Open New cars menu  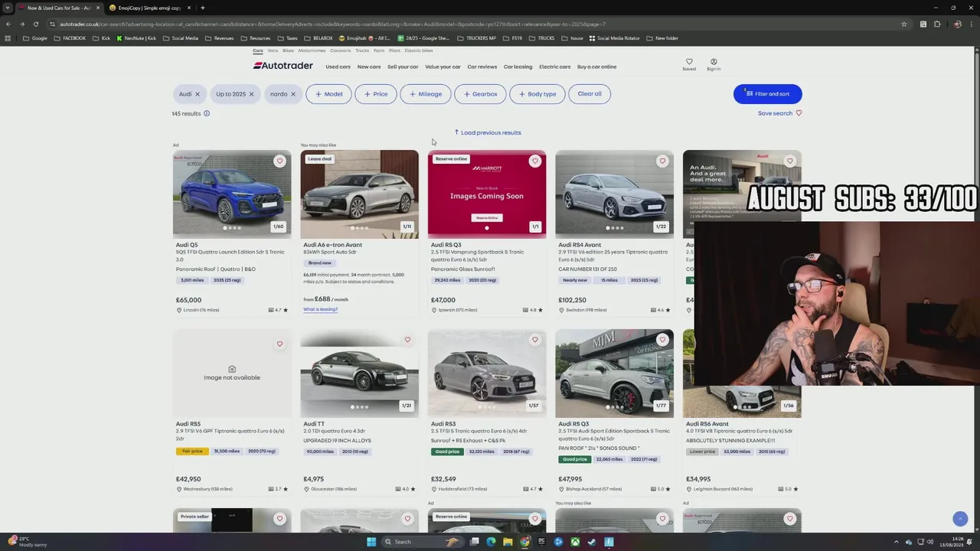(x=369, y=67)
